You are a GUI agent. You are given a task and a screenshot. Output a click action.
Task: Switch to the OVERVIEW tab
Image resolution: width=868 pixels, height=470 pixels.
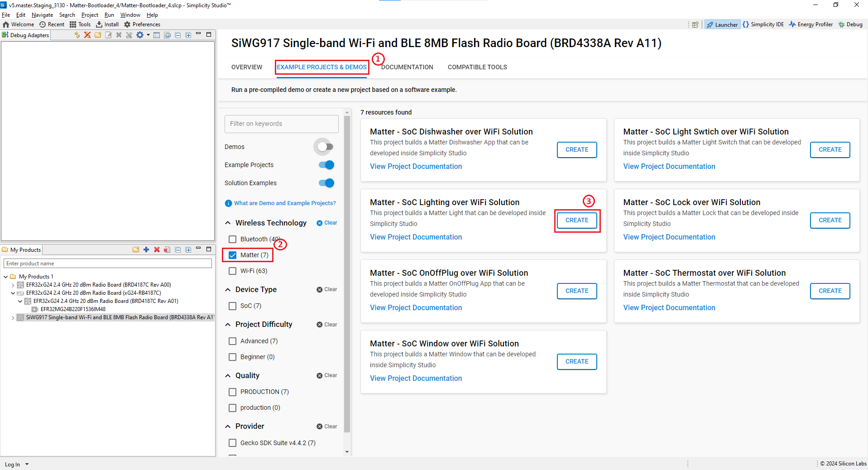point(247,67)
